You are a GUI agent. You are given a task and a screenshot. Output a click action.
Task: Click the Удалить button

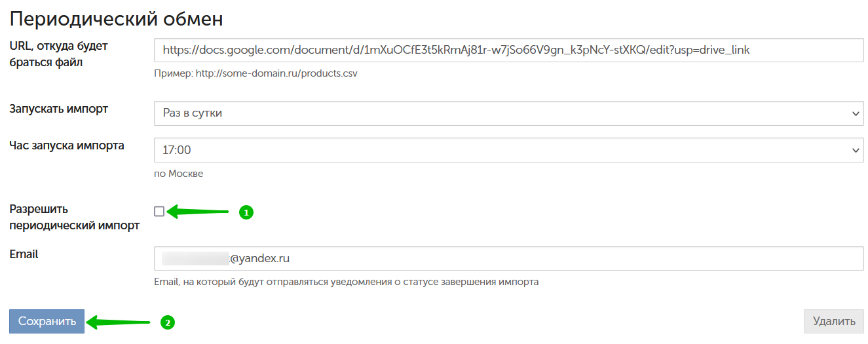(834, 322)
